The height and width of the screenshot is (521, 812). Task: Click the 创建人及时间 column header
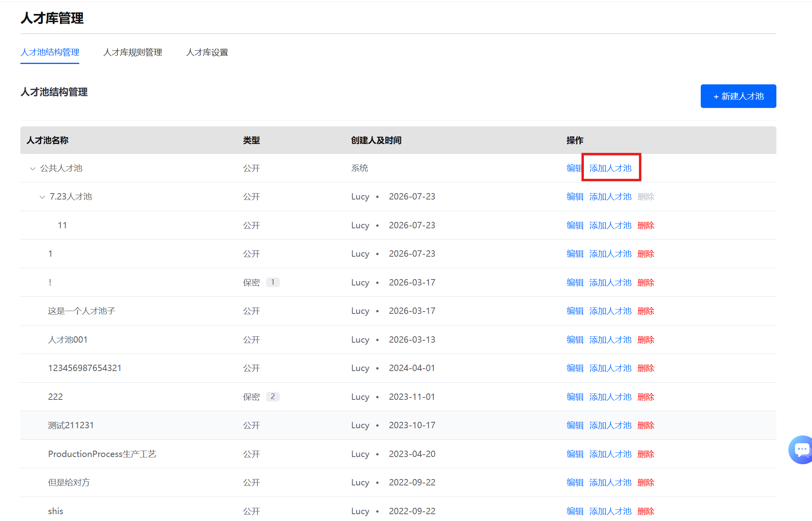(x=376, y=140)
